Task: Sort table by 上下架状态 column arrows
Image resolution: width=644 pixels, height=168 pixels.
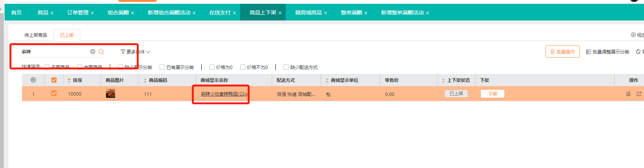Action: 443,80
